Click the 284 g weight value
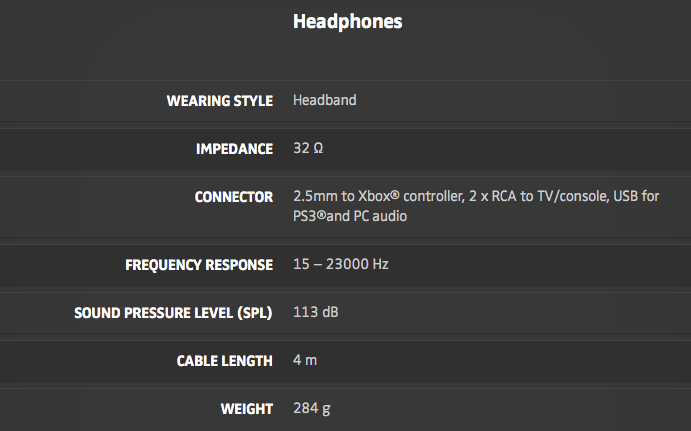 (311, 408)
